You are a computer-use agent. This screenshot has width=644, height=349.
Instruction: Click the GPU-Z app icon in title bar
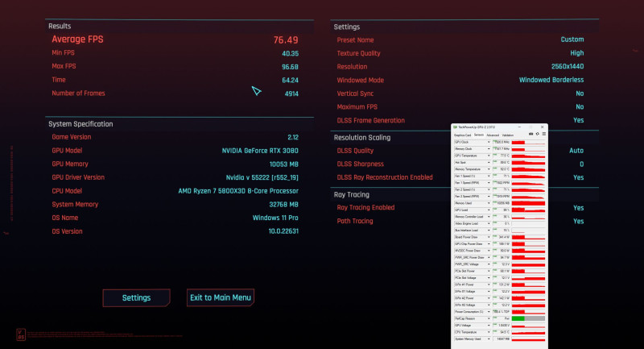click(455, 127)
